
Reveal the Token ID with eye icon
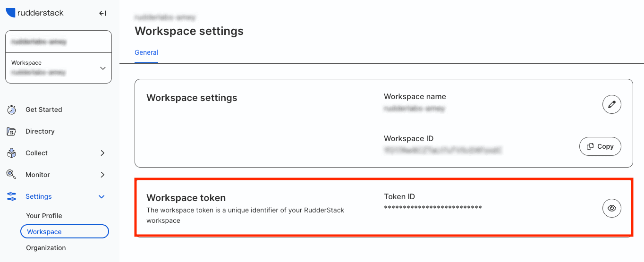point(611,208)
